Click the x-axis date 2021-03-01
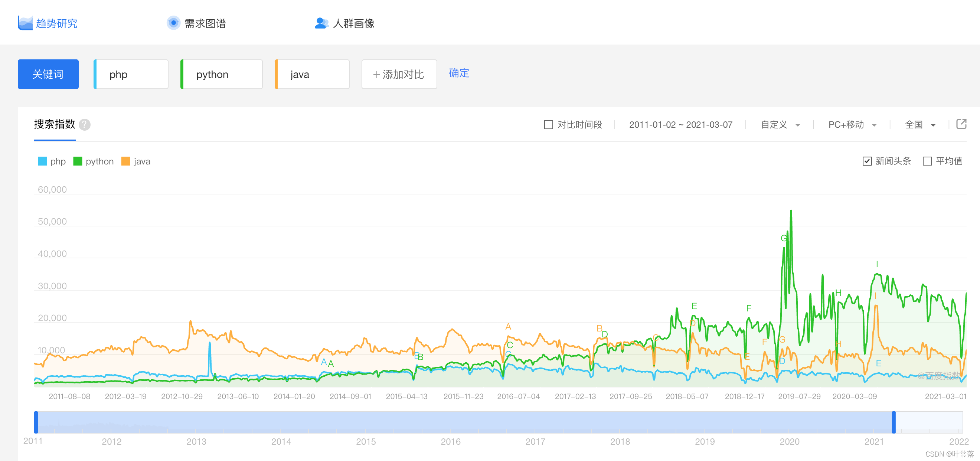Viewport: 980px width, 461px height. point(945,396)
